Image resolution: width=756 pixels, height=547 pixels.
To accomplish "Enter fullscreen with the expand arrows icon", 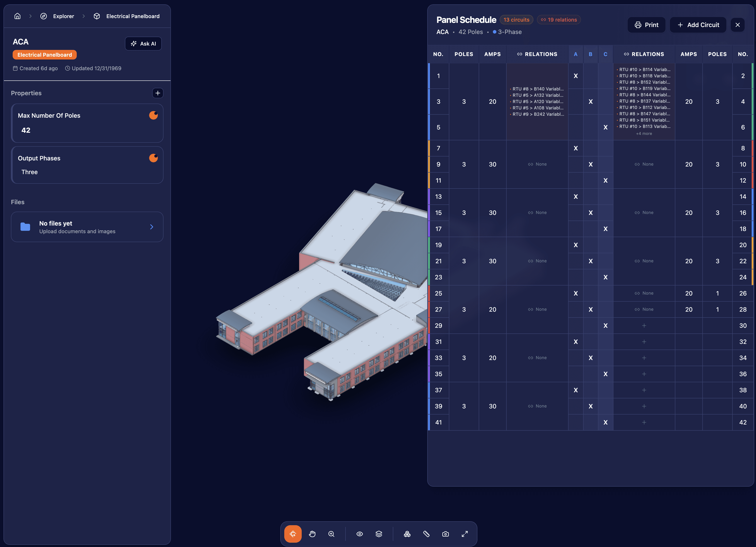I will (464, 534).
